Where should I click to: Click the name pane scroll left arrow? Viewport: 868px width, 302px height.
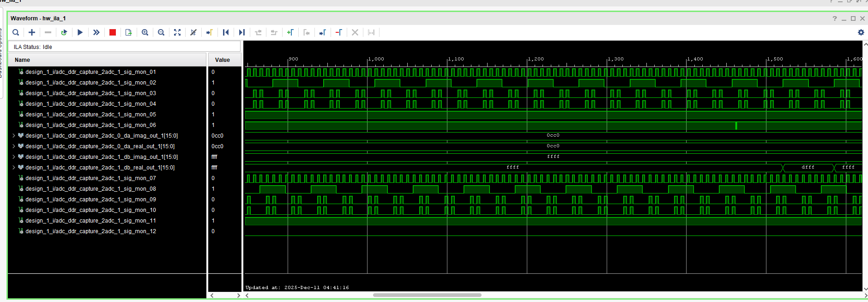coord(212,295)
